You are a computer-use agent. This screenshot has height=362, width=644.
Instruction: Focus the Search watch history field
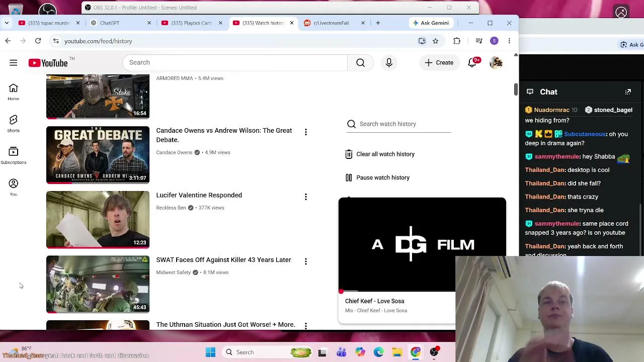pyautogui.click(x=398, y=124)
